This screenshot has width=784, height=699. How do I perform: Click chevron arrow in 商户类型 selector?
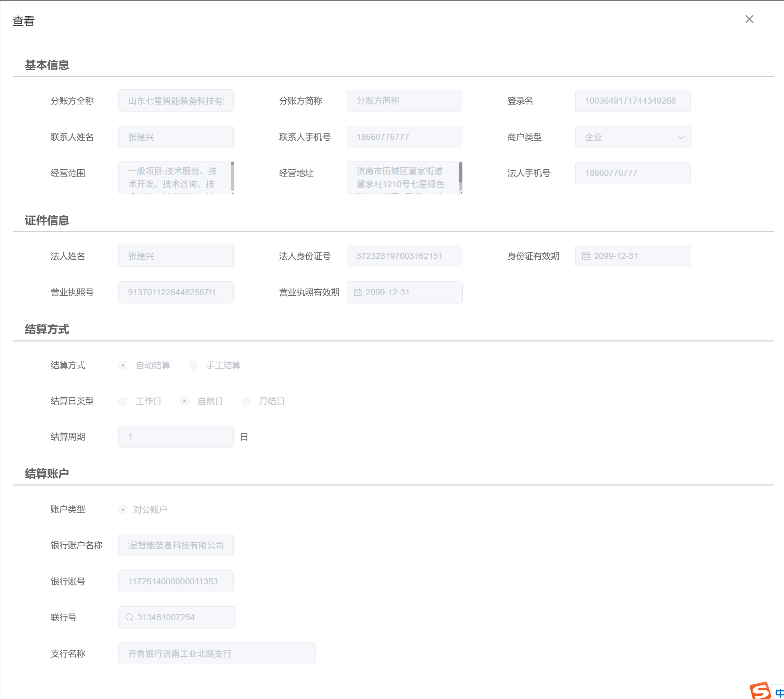click(681, 137)
